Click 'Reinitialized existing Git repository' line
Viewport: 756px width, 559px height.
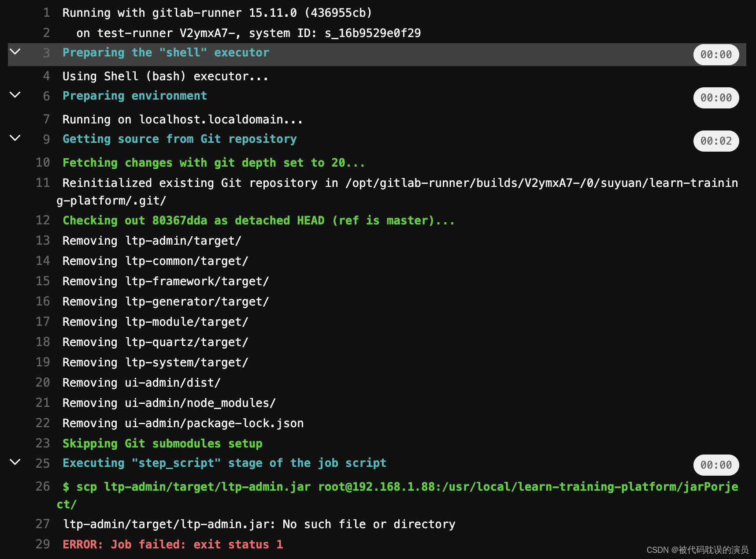tap(397, 191)
